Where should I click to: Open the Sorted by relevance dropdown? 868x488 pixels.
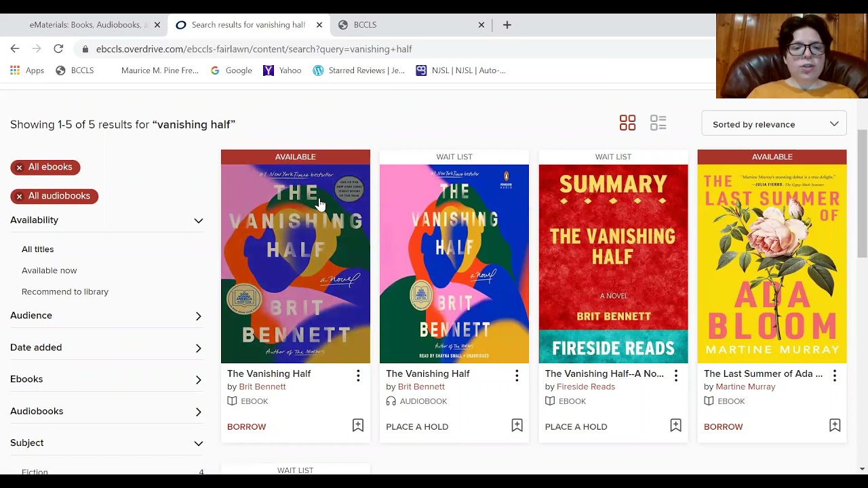pyautogui.click(x=774, y=124)
